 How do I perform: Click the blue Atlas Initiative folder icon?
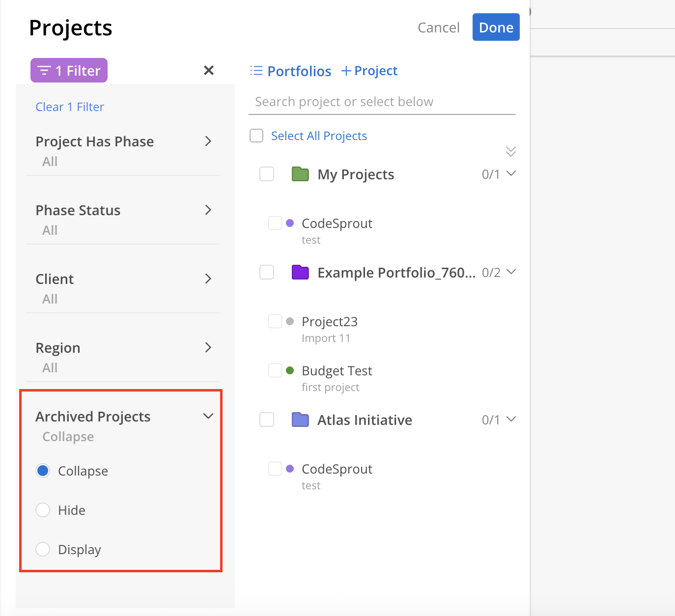tap(300, 420)
